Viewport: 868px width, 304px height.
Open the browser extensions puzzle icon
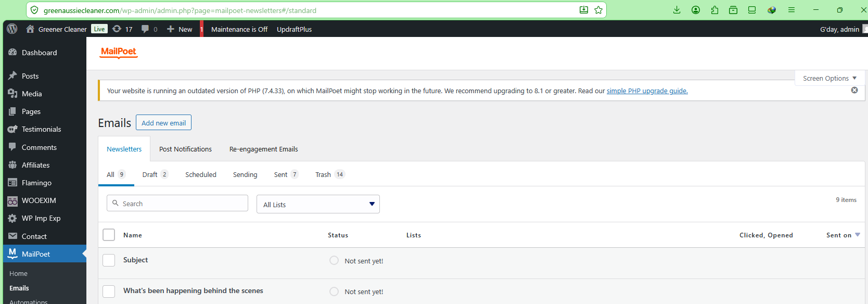714,10
